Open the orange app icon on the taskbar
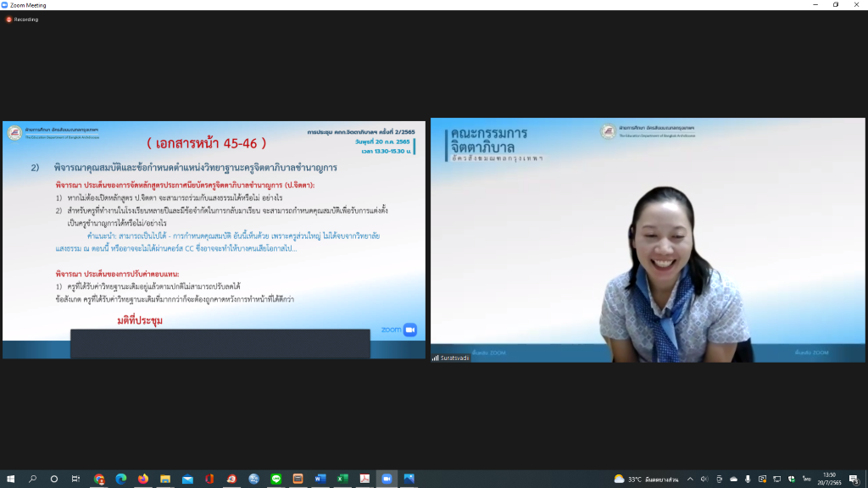Screen dimensions: 868x488 tap(298, 479)
